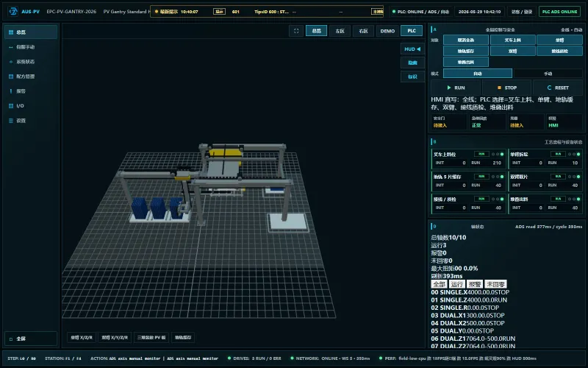Click the green status dot of 单臂拆垛 card

(578, 155)
